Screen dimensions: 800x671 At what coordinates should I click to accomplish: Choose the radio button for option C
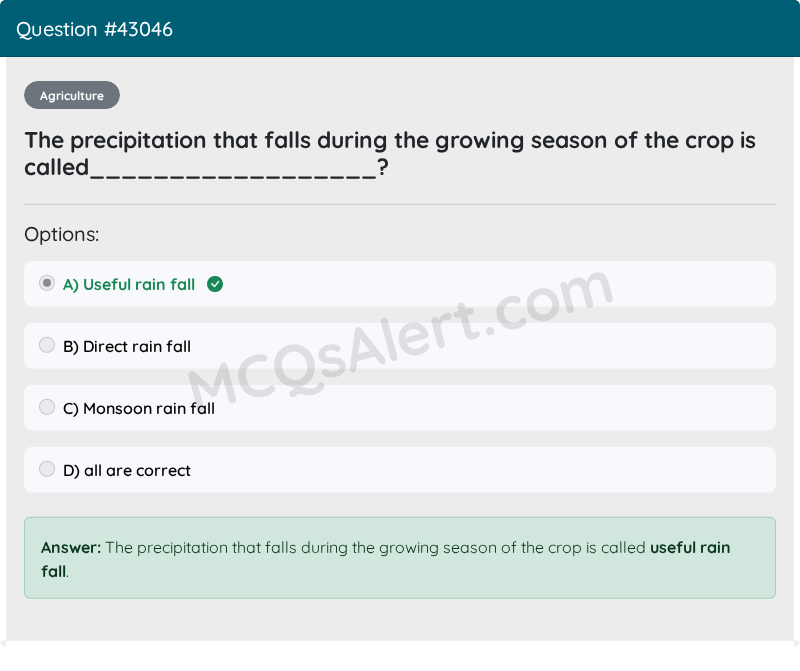coord(47,408)
